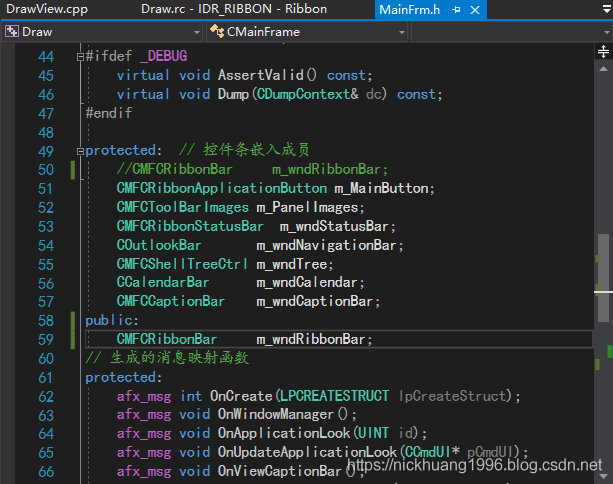Open the CMainFrame class dropdown arrow
The height and width of the screenshot is (484, 613).
click(x=400, y=31)
